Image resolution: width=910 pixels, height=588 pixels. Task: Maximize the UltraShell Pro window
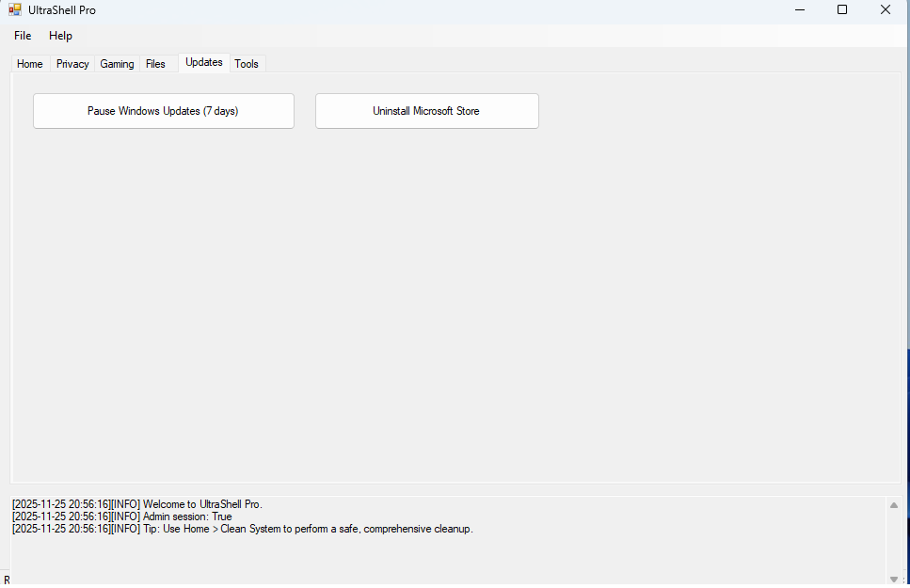click(842, 9)
